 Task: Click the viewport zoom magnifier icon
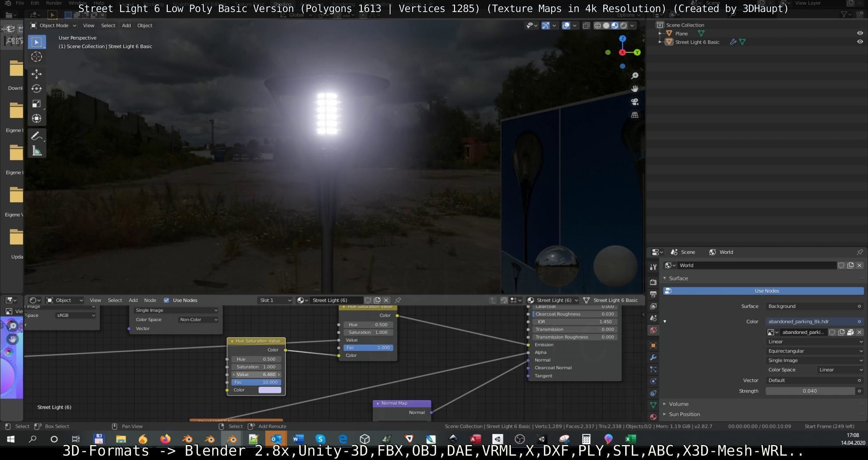click(x=635, y=76)
